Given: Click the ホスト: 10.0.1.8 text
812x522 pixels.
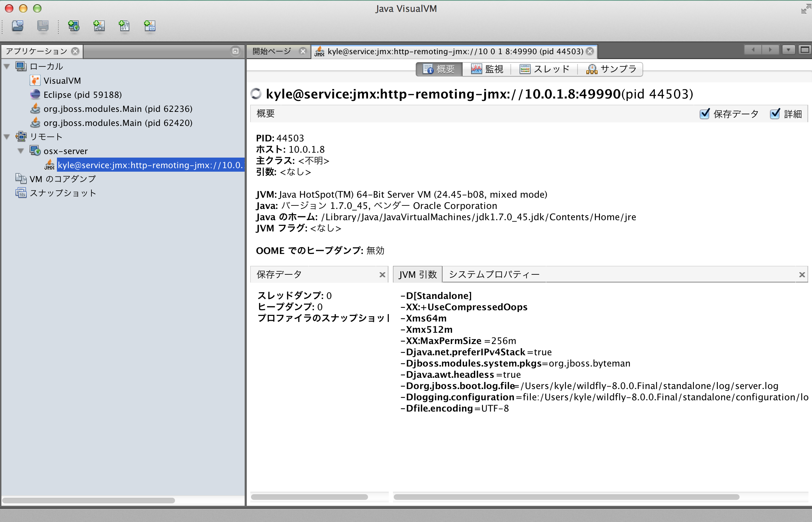Looking at the screenshot, I should click(290, 149).
